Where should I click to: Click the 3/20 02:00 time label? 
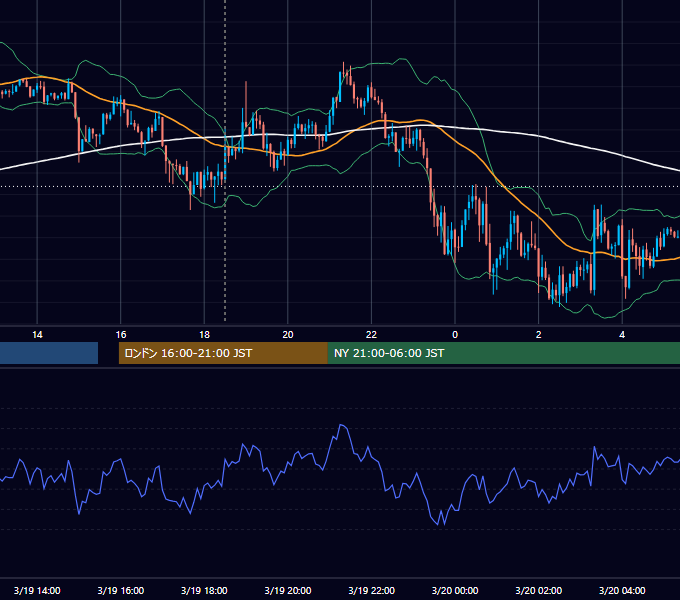tap(538, 590)
